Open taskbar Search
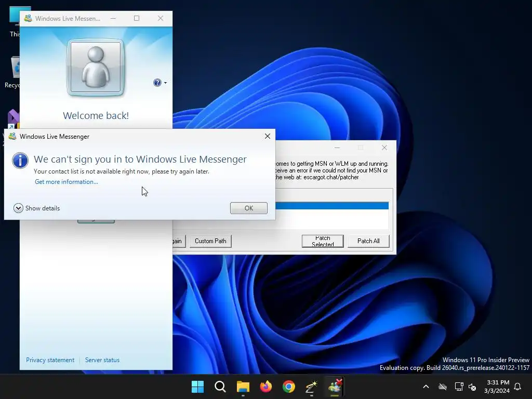The width and height of the screenshot is (532, 399). click(x=220, y=387)
